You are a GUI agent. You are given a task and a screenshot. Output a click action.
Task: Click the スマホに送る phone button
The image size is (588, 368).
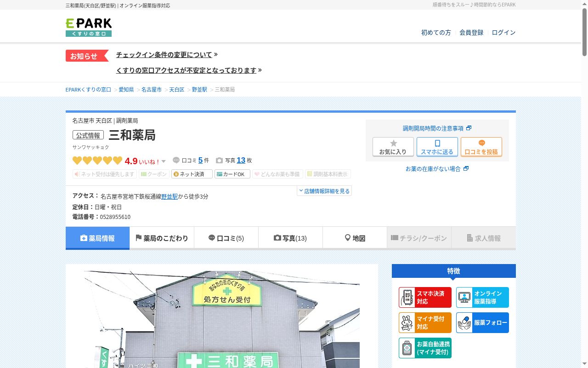(x=437, y=147)
